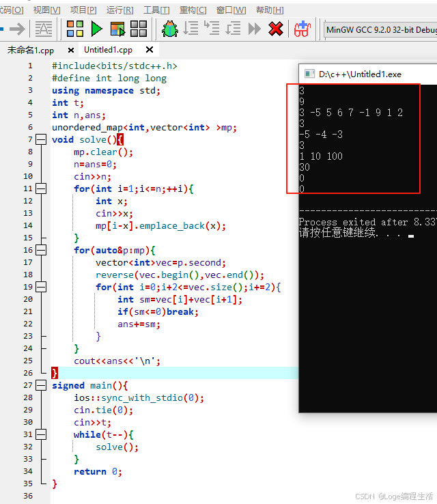Collapse the main() fold on line 27

(x=41, y=385)
